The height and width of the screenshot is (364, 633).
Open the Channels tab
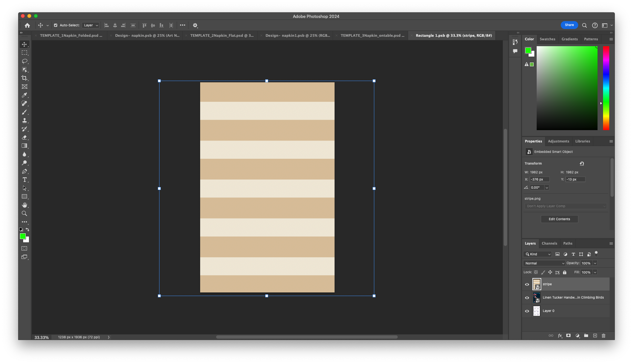click(x=549, y=243)
